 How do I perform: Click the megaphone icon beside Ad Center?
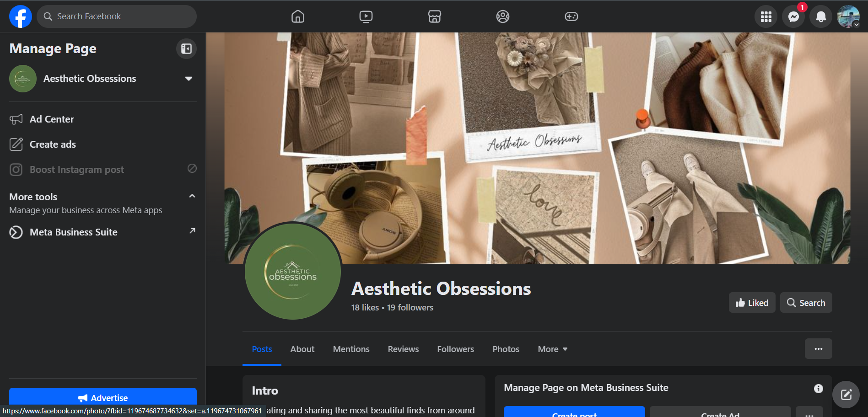click(16, 119)
